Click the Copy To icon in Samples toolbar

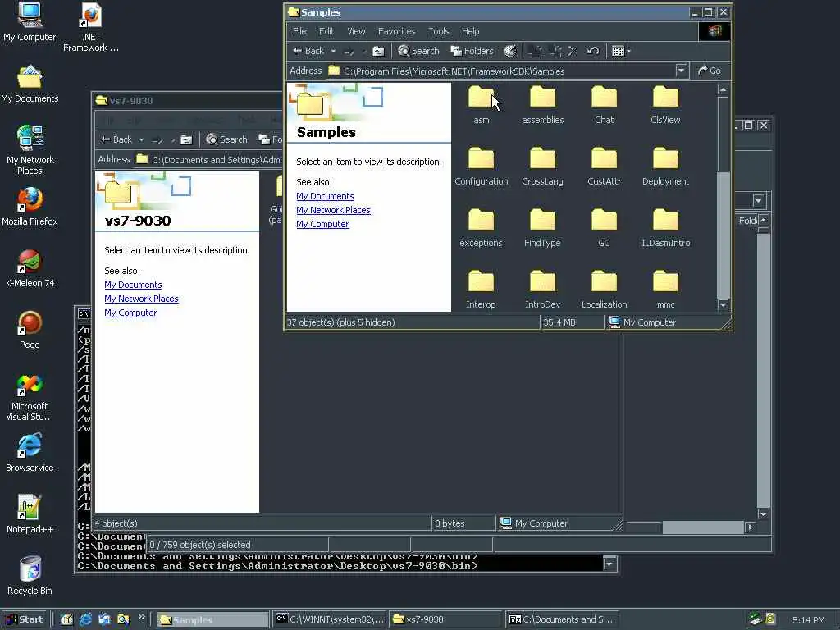coord(555,51)
